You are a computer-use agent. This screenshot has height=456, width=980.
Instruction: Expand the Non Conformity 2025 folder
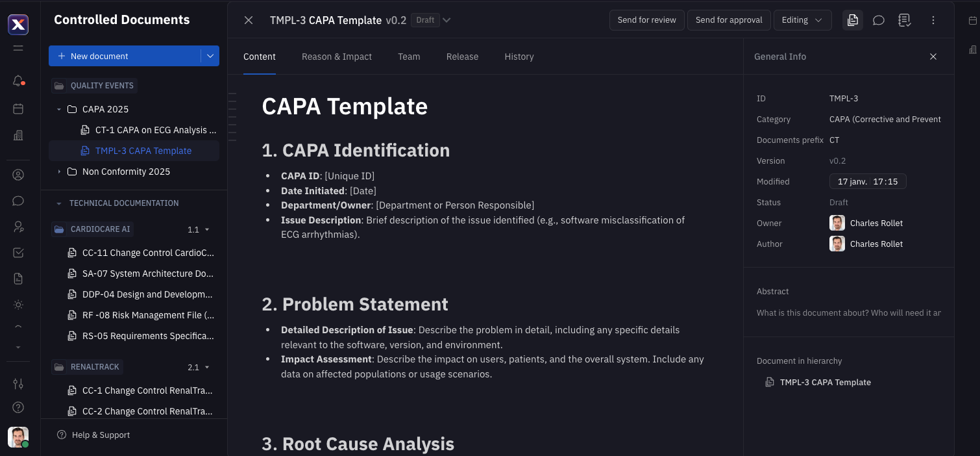(59, 171)
